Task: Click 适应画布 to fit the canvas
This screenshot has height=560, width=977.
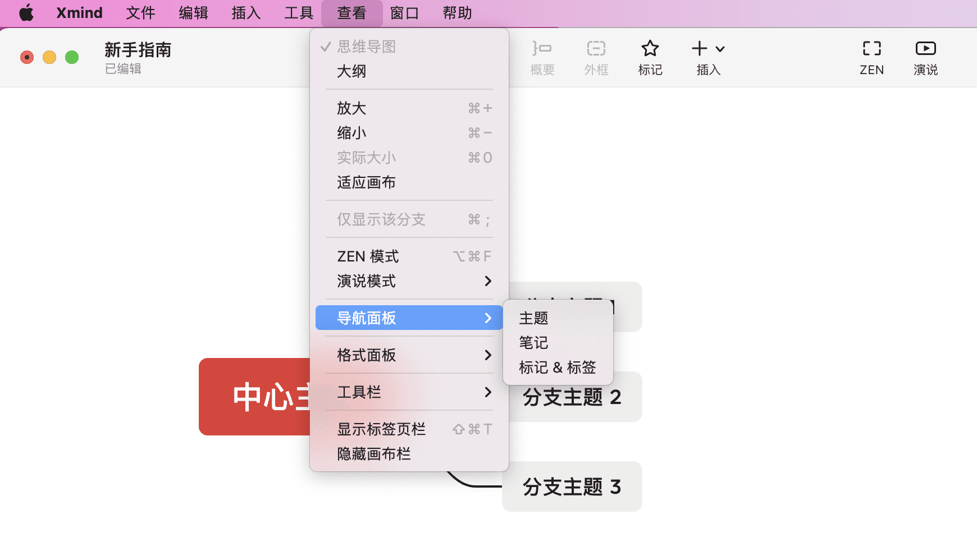Action: [x=366, y=182]
